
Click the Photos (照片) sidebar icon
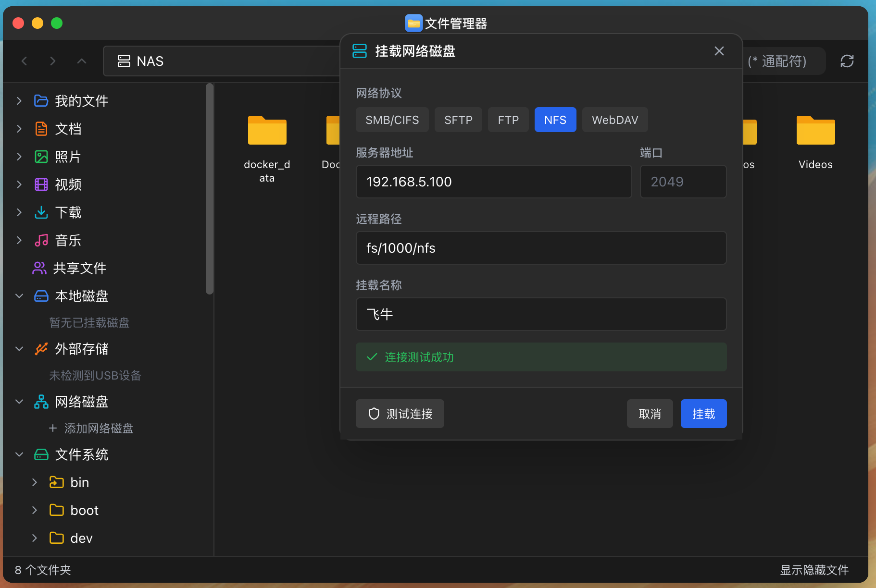coord(41,157)
